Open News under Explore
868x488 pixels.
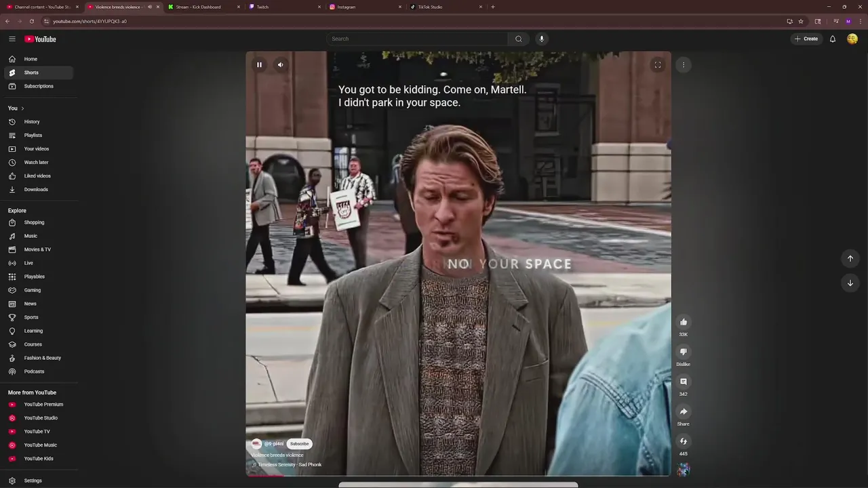pyautogui.click(x=39, y=304)
